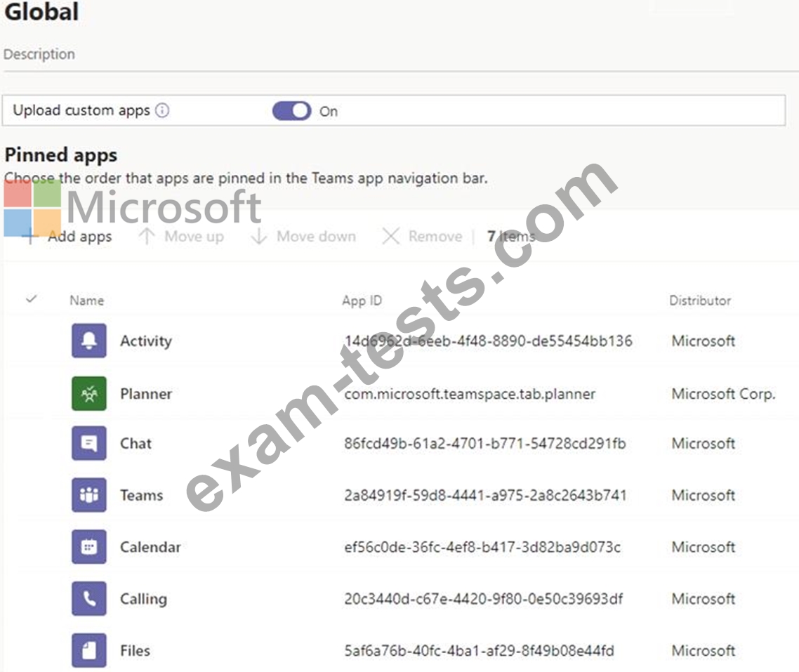Click app ID ending de55454bb136 for Activity
The height and width of the screenshot is (672, 799).
488,341
